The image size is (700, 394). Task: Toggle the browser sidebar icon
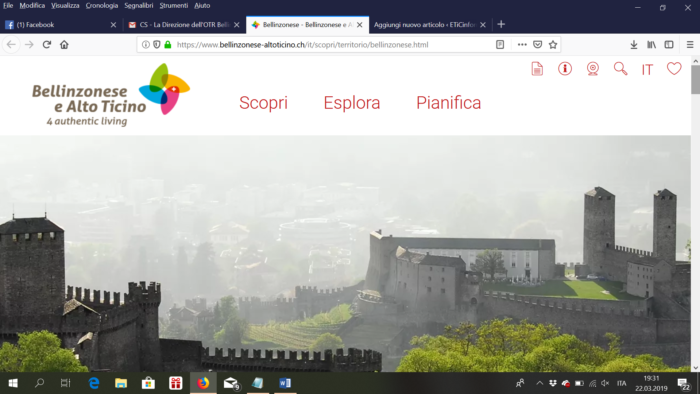click(x=669, y=45)
